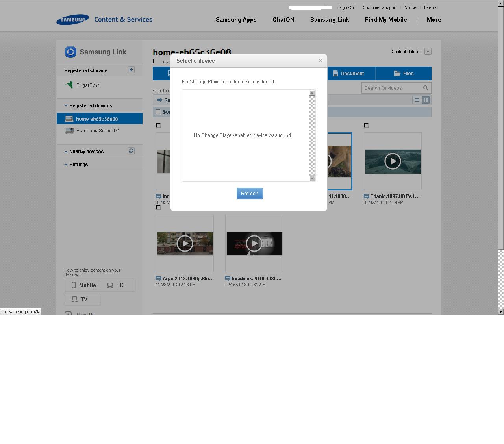This screenshot has width=504, height=444.
Task: Click the dialog device list scrollbar down arrow
Action: (x=312, y=178)
